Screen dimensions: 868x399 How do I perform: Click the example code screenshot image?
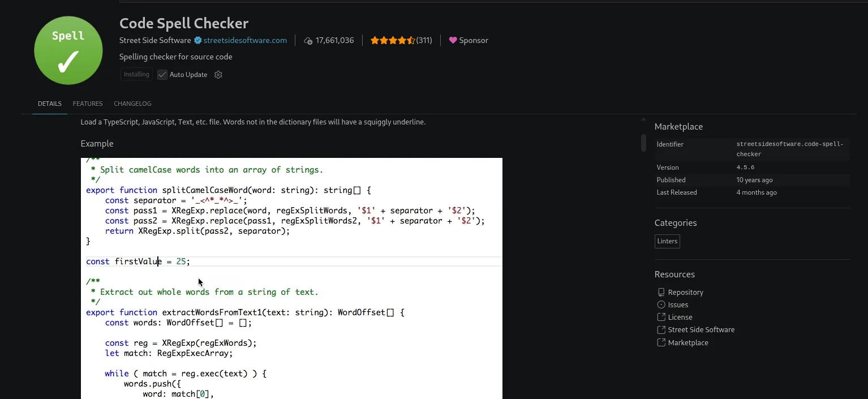point(291,278)
